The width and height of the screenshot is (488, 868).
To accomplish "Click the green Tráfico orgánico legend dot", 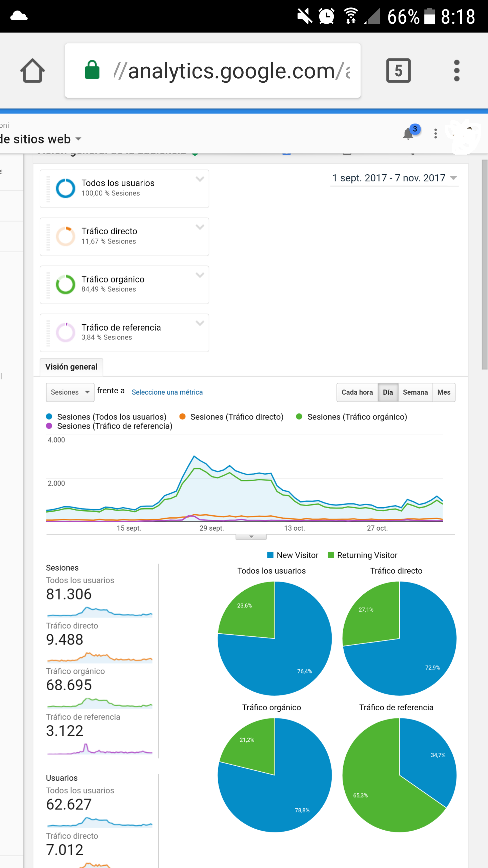I will (299, 417).
